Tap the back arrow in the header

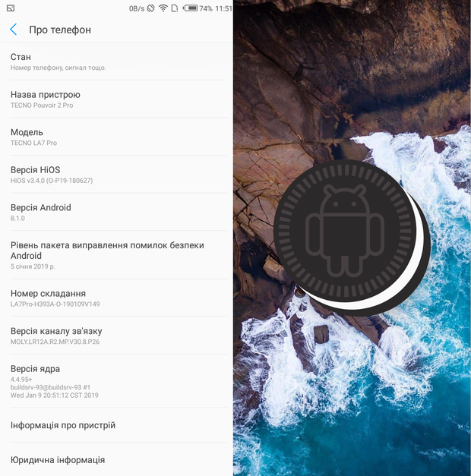point(14,30)
